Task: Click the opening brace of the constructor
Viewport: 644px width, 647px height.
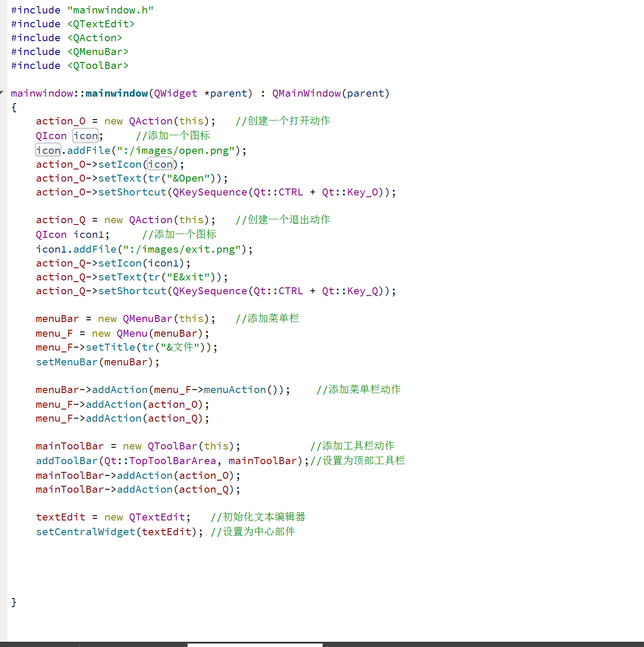Action: coord(14,107)
